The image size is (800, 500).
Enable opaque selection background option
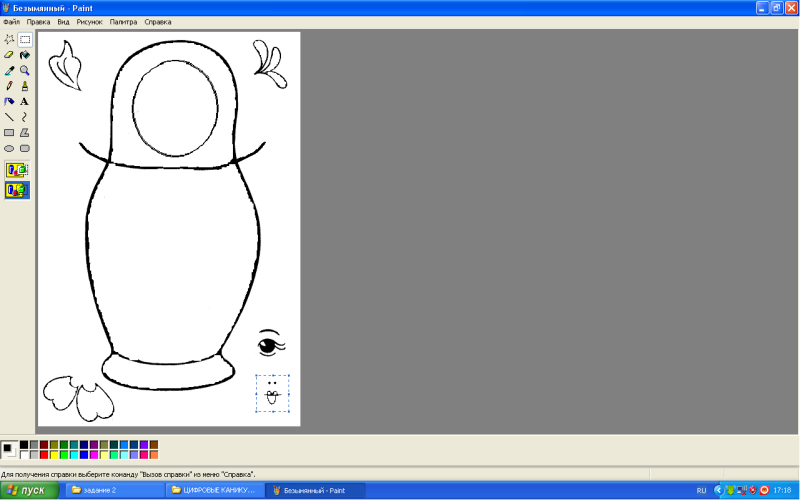click(17, 170)
